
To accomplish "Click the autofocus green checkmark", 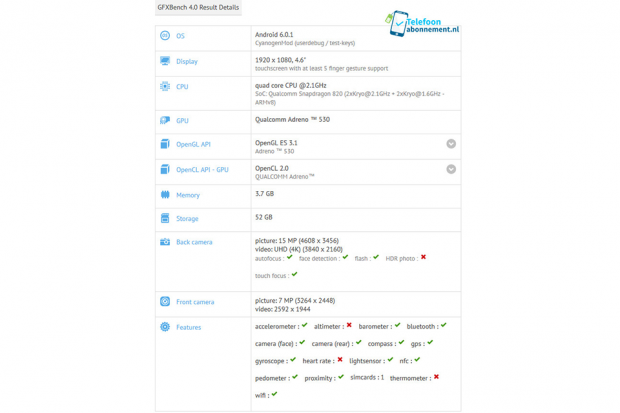I will pos(290,257).
